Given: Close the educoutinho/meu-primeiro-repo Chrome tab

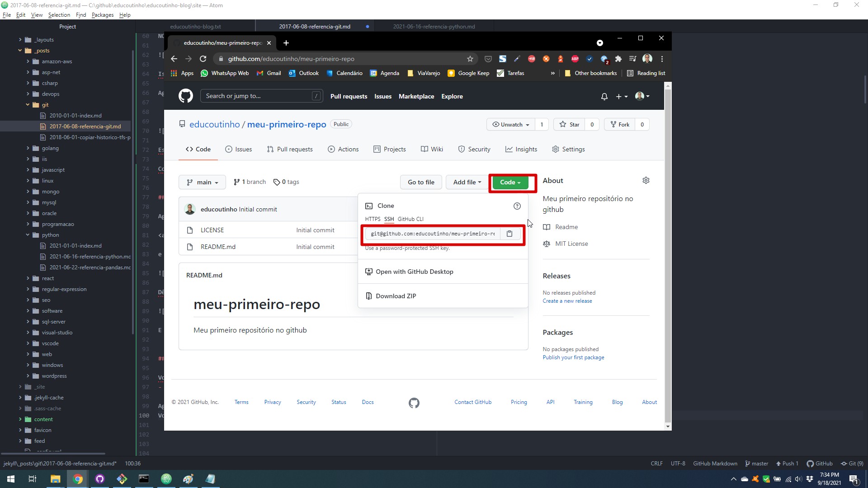Looking at the screenshot, I should pyautogui.click(x=269, y=43).
